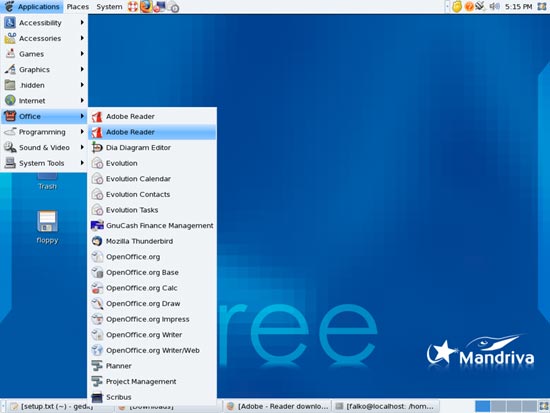Screen dimensions: 550x413
Task: Open the lifebuoy help launcher in panel
Action: pos(133,7)
